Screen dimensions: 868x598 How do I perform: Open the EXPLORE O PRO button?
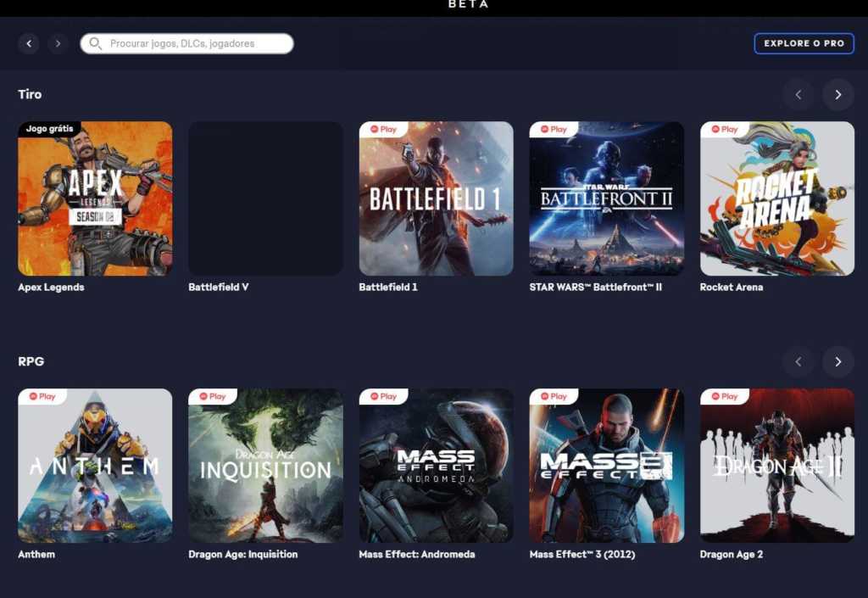pyautogui.click(x=804, y=43)
